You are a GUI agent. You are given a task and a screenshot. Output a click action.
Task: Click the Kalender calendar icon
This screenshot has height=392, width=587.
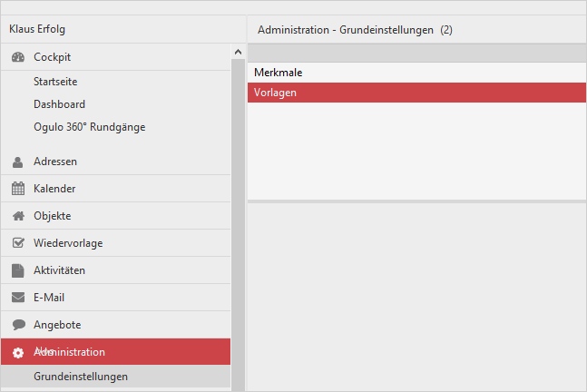(x=17, y=189)
